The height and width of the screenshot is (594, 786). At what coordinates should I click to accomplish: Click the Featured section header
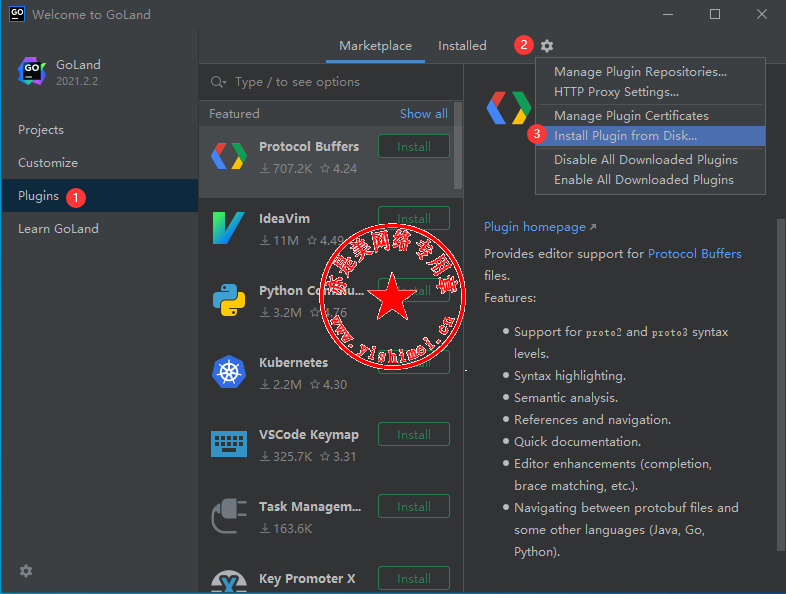pyautogui.click(x=234, y=114)
